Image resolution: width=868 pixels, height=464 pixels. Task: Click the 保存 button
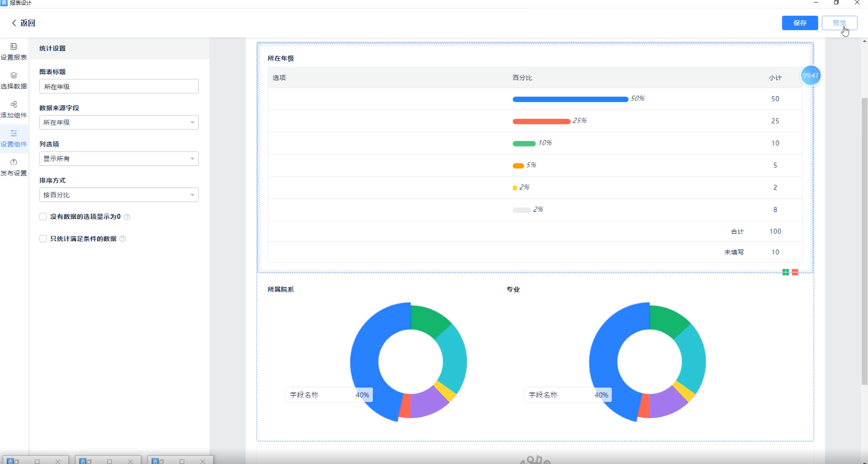[x=800, y=23]
